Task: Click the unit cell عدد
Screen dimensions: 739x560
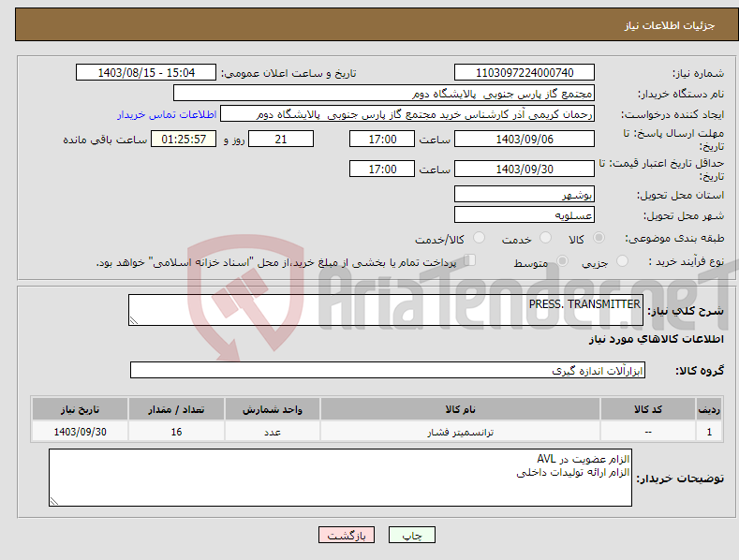Action: pos(273,432)
